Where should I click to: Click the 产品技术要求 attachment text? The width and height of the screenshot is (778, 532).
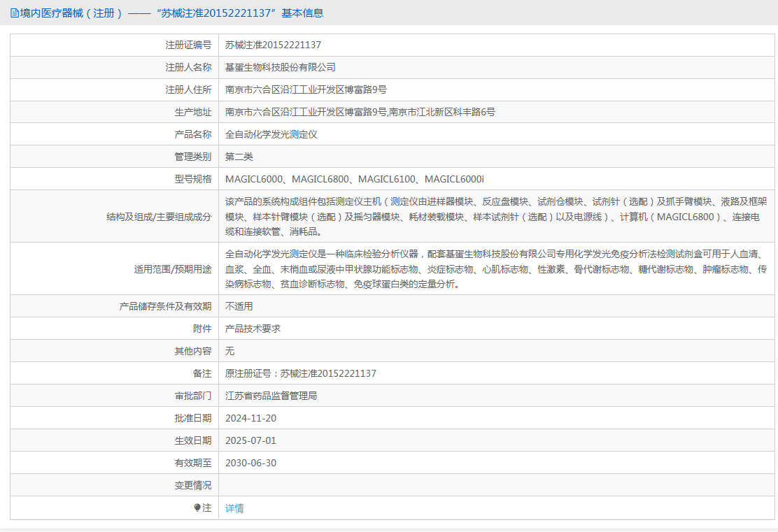pos(253,329)
